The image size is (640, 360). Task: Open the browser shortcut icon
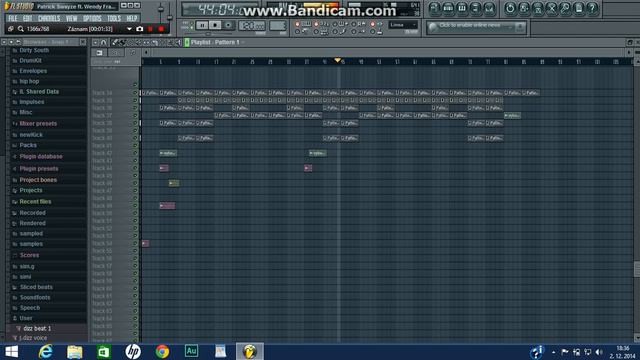(476, 8)
